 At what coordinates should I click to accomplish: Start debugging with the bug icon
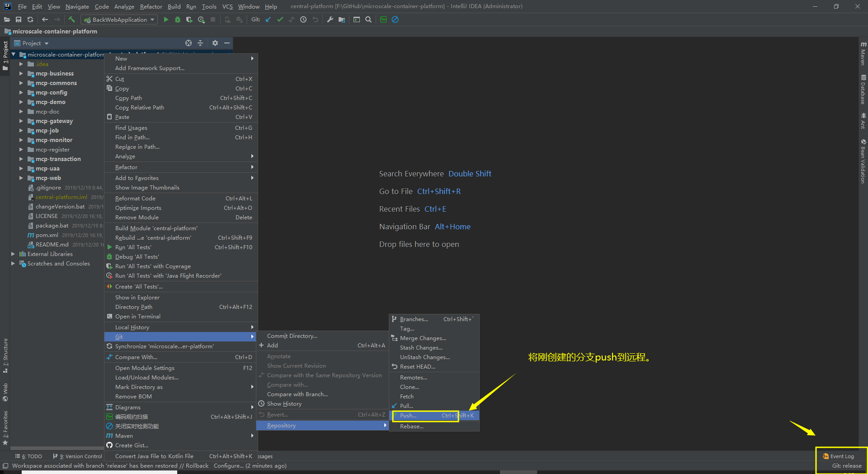coord(177,19)
